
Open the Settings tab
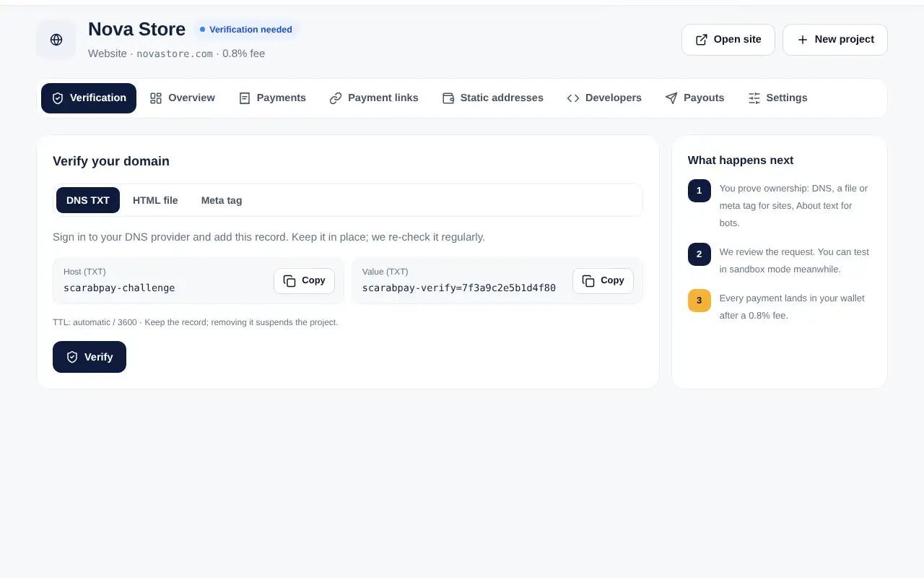pyautogui.click(x=777, y=98)
